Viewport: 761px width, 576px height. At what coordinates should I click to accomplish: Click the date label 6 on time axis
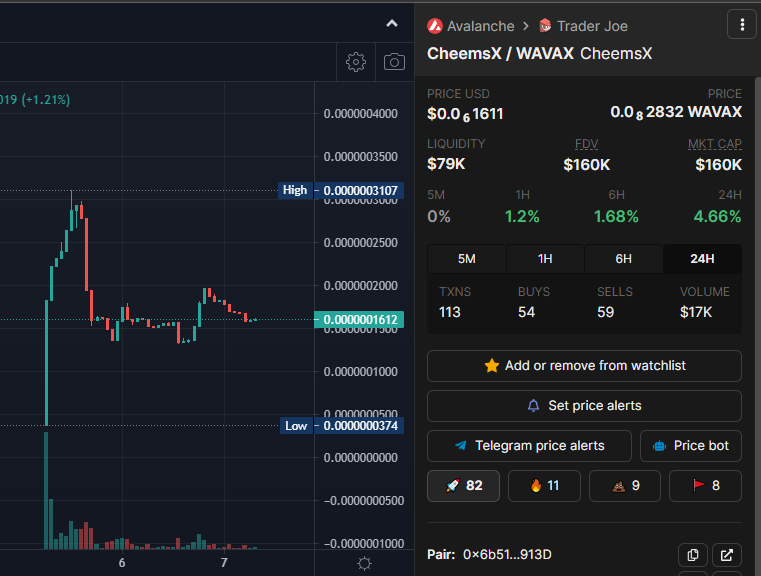(x=122, y=563)
